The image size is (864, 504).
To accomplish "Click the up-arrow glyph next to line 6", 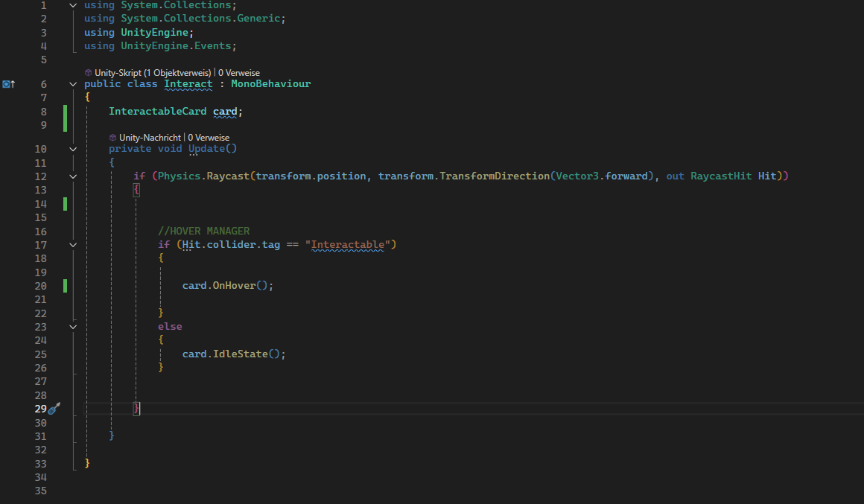I will tap(11, 84).
